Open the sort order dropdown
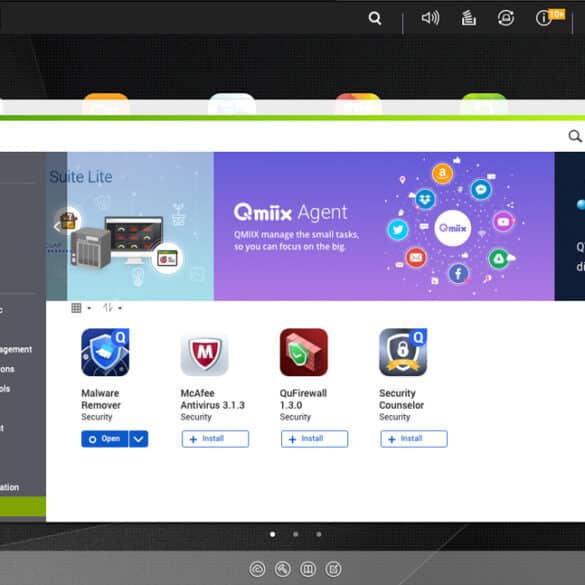Screen dimensions: 585x585 pyautogui.click(x=112, y=308)
